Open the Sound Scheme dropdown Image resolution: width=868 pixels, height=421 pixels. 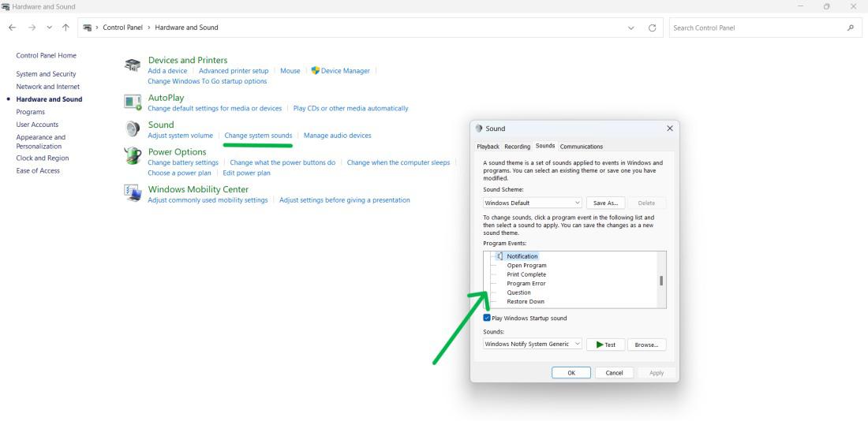(532, 203)
